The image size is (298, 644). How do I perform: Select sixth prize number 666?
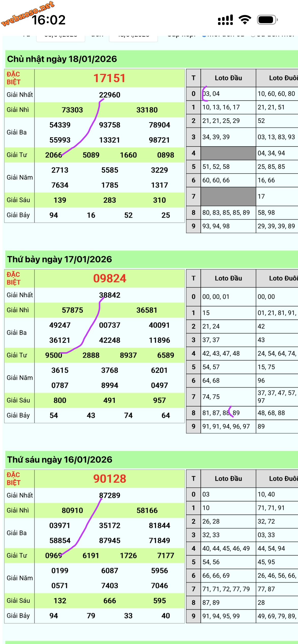[x=110, y=601]
